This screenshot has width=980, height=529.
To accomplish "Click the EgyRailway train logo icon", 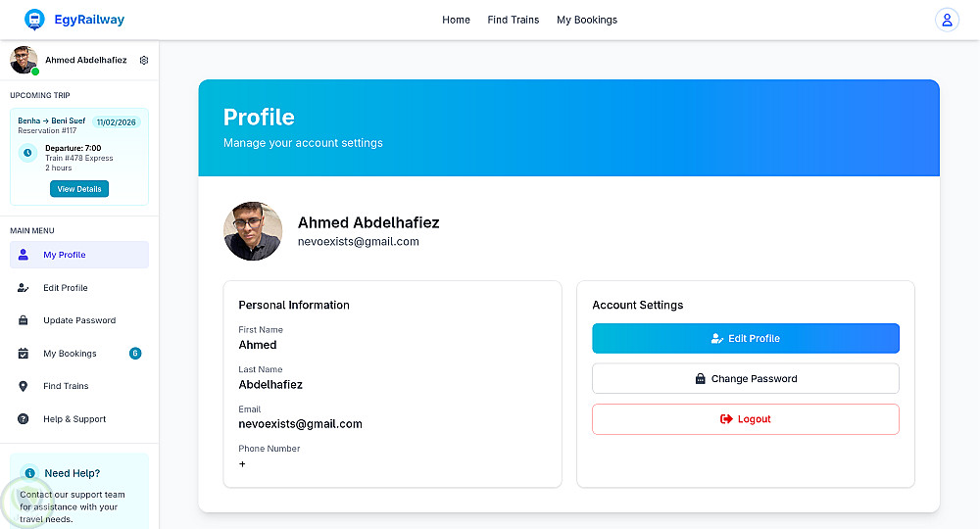I will (34, 20).
